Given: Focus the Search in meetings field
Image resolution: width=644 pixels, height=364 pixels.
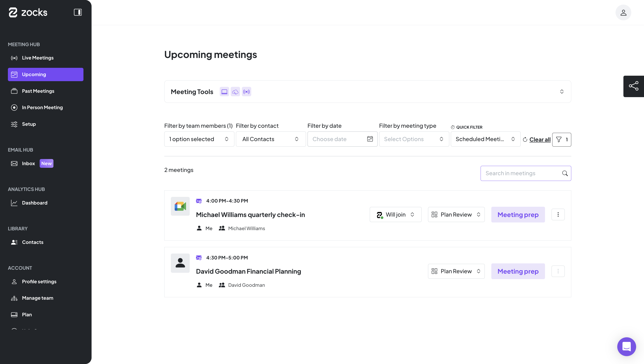Looking at the screenshot, I should [x=522, y=173].
